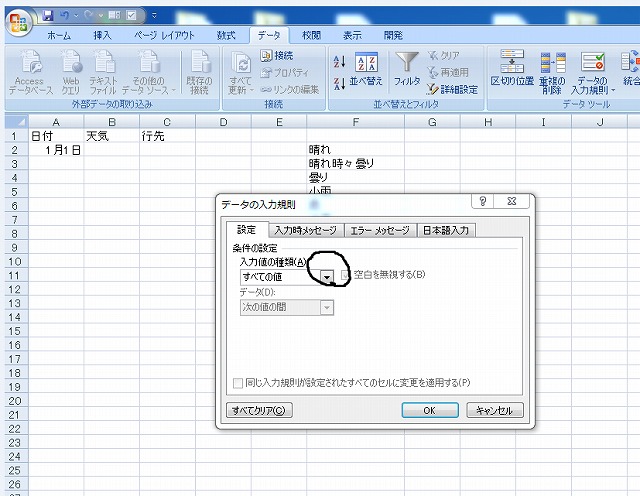Expand the 入力値の種類 dropdown list
640x496 pixels.
327,276
